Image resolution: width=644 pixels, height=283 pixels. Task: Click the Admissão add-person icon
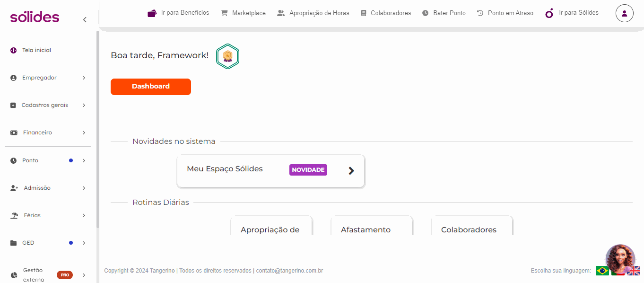[14, 188]
